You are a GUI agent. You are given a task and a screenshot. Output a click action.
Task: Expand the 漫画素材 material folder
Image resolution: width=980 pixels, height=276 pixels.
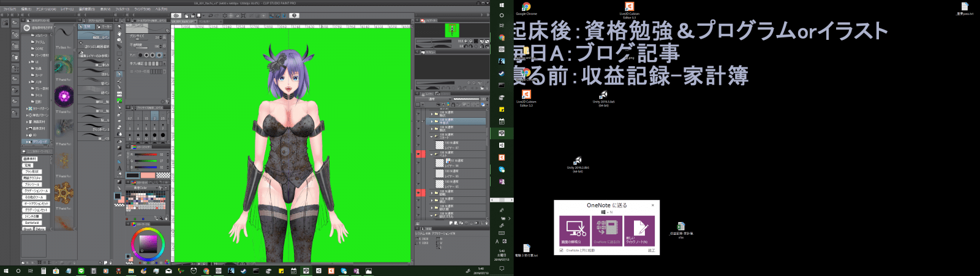click(27, 121)
